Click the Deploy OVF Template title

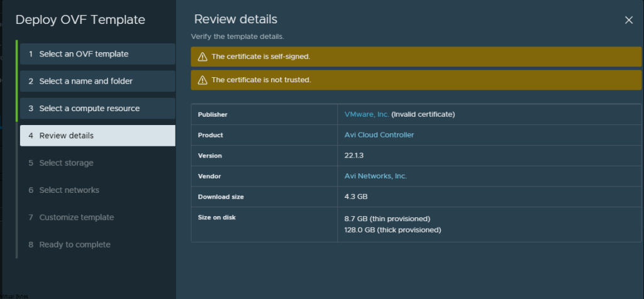coord(80,19)
